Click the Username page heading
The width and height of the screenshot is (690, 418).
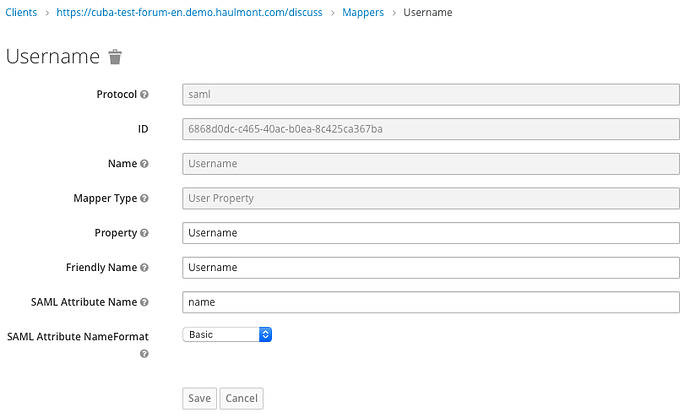coord(53,57)
